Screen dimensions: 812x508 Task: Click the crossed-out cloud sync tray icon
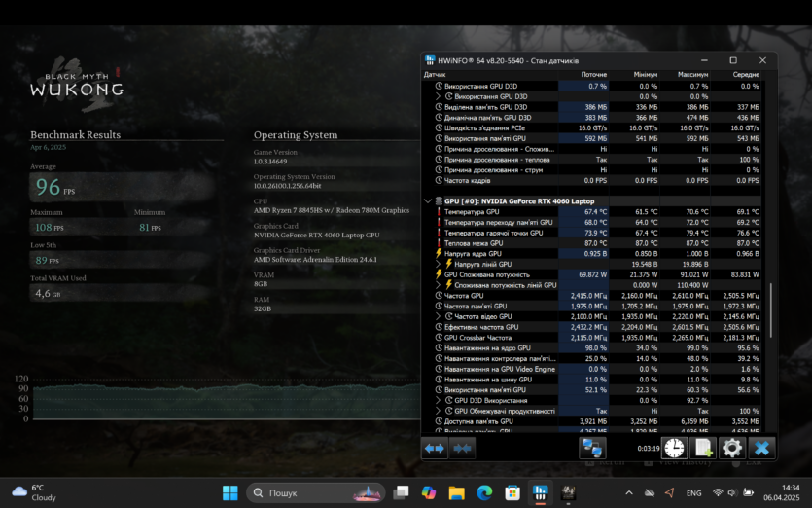point(650,493)
